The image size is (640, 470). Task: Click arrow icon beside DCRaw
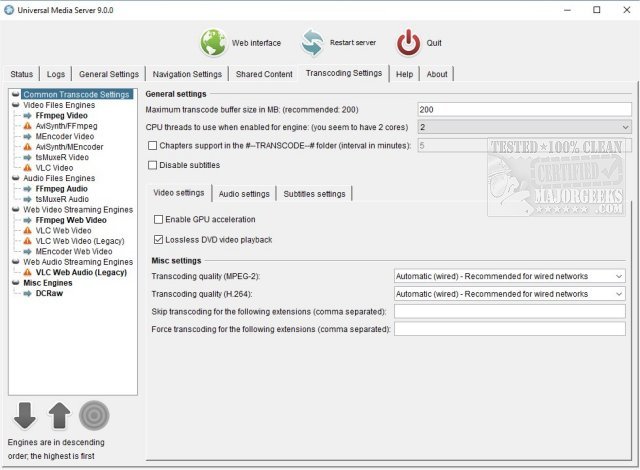point(27,293)
